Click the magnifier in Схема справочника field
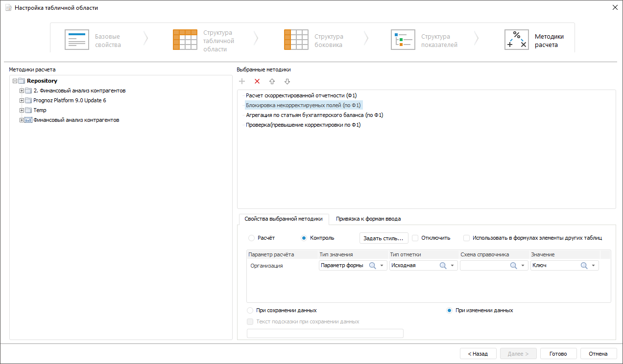 tap(513, 265)
